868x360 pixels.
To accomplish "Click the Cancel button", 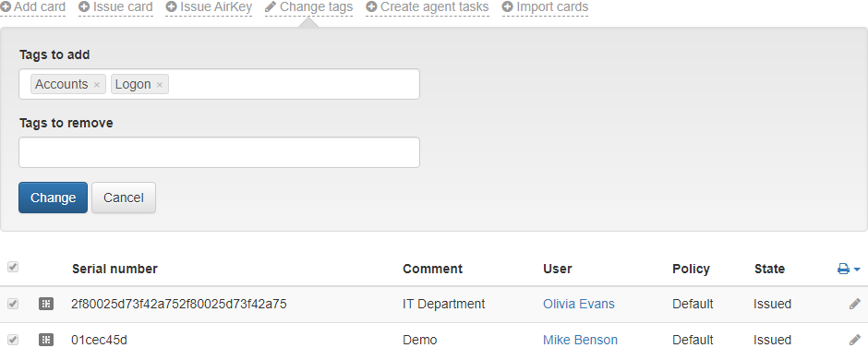I will point(124,198).
